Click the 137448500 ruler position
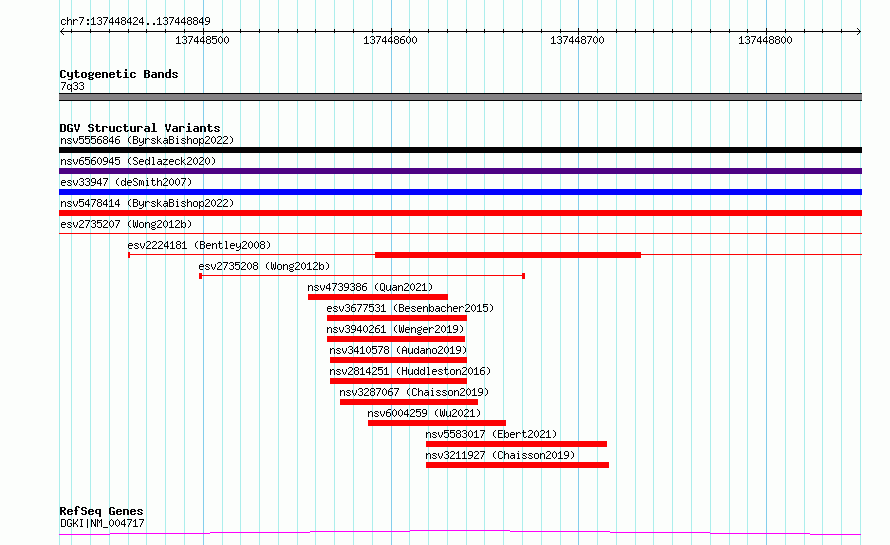Screen dimensions: 890x545 point(203,40)
